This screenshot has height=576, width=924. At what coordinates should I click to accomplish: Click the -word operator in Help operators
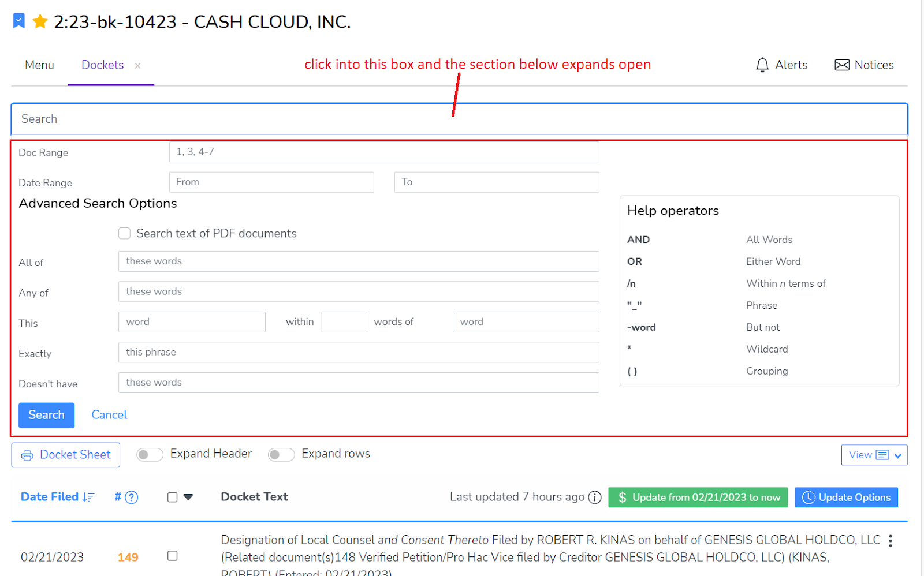[642, 327]
